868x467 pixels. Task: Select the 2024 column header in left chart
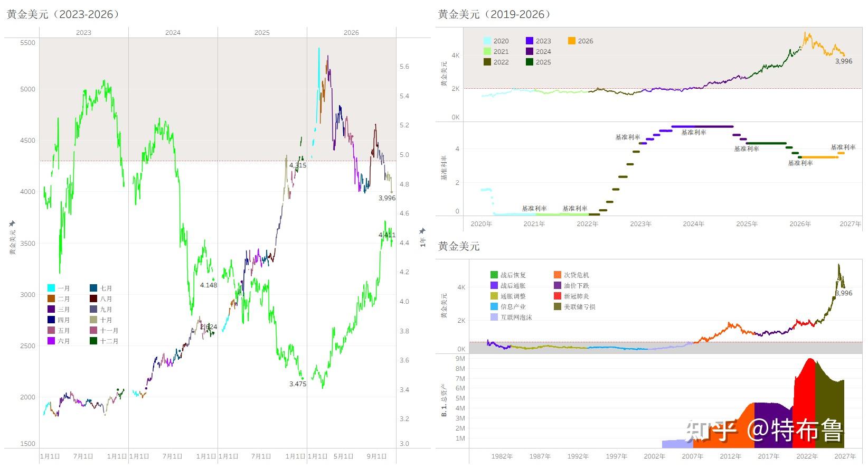[173, 33]
